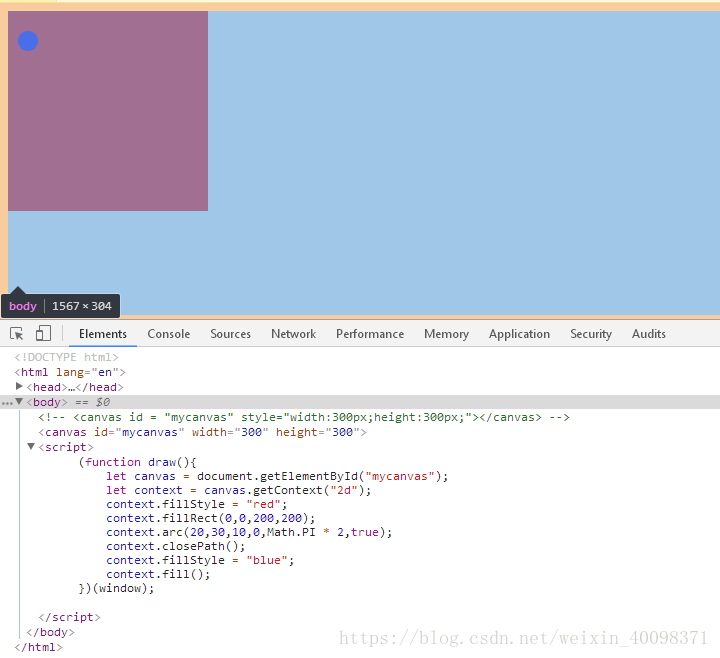Click the 'let canvas = document.getElementById' line

(277, 476)
